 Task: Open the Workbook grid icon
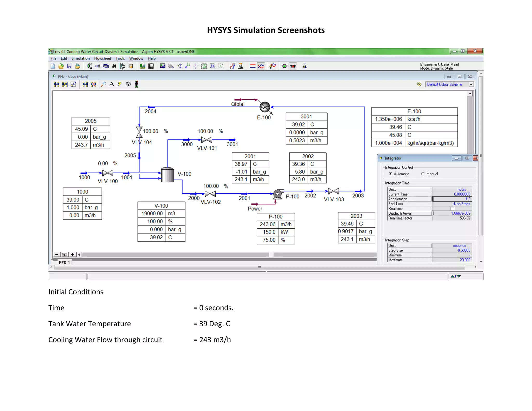click(x=151, y=66)
